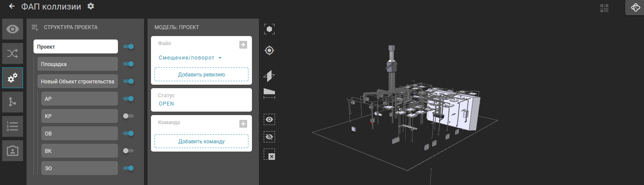
Task: Click the Добавить ревизию button
Action: click(x=201, y=74)
